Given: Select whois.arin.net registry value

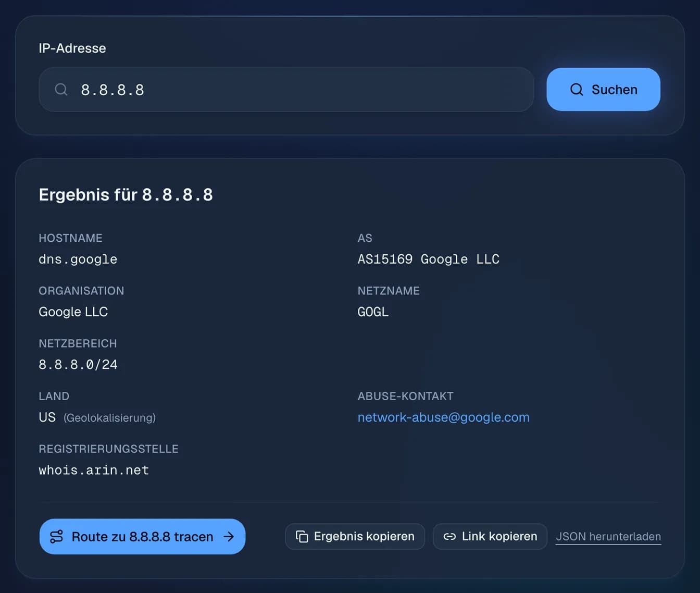Looking at the screenshot, I should tap(94, 470).
